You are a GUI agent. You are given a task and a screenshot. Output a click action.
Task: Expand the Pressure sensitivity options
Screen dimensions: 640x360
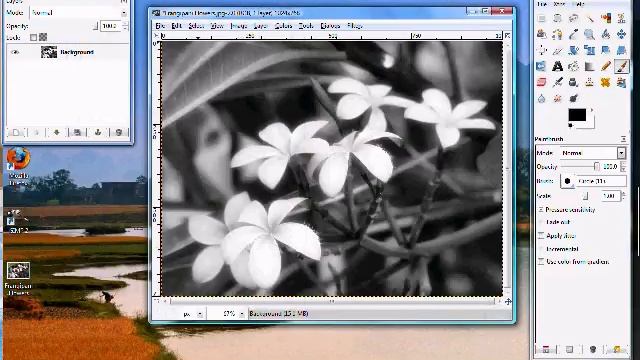tap(541, 209)
